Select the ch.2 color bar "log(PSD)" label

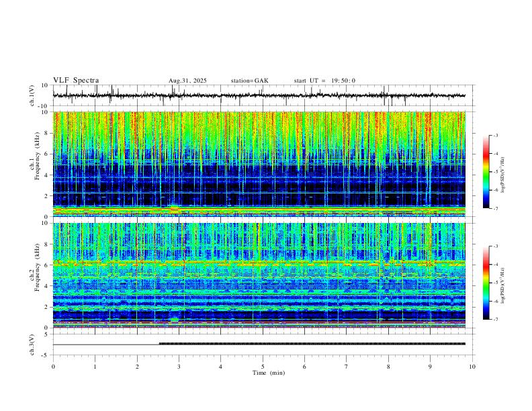click(503, 285)
